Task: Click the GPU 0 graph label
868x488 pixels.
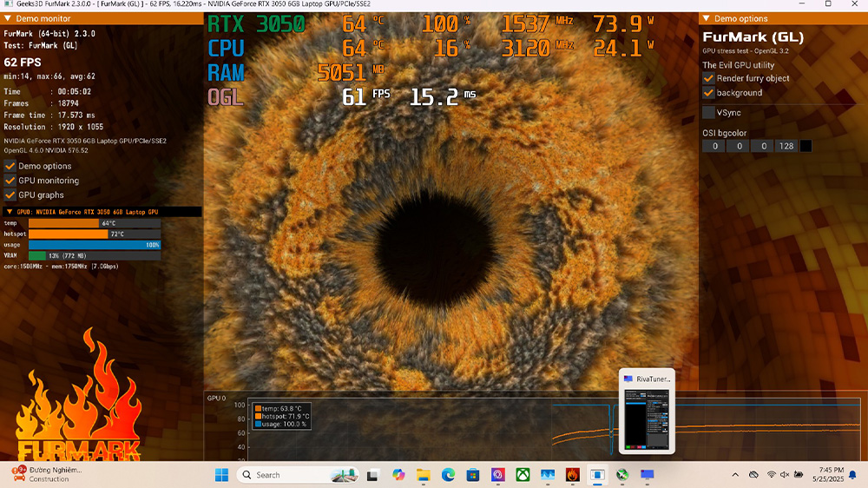Action: pyautogui.click(x=216, y=398)
